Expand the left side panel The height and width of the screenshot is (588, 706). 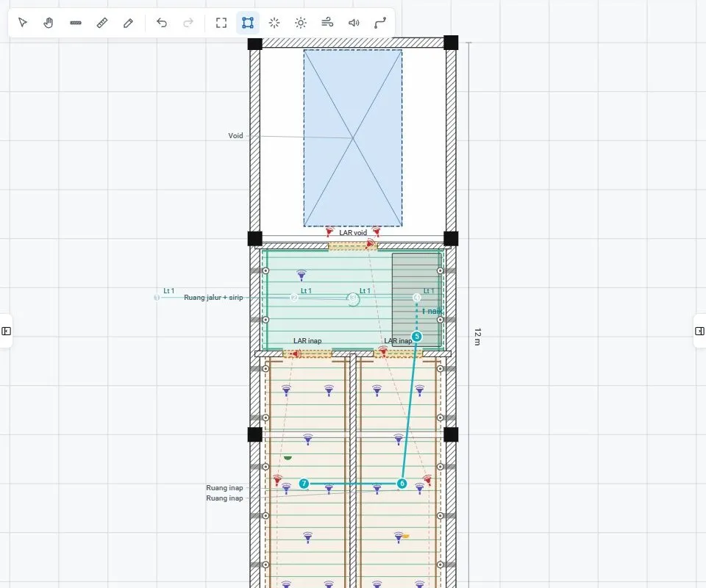pyautogui.click(x=7, y=331)
